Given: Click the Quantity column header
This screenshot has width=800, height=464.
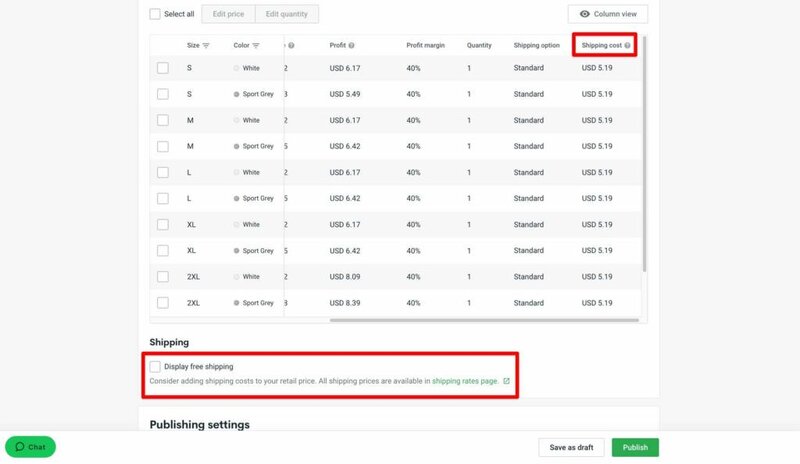Looking at the screenshot, I should (479, 45).
